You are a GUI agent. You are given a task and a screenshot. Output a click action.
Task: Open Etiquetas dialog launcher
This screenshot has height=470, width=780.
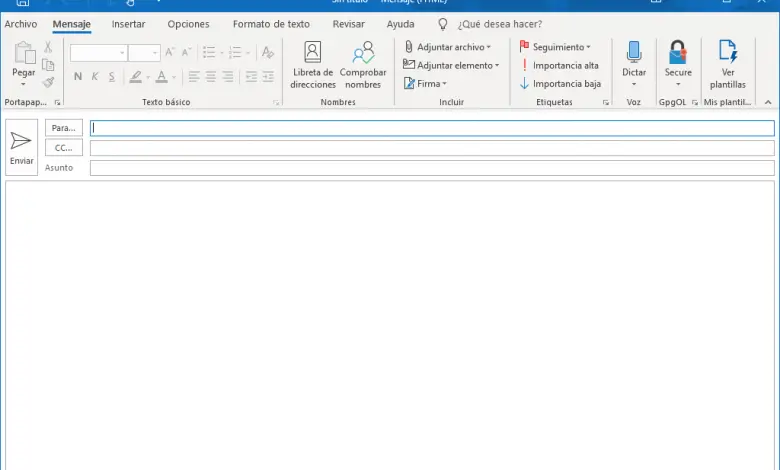(x=605, y=102)
